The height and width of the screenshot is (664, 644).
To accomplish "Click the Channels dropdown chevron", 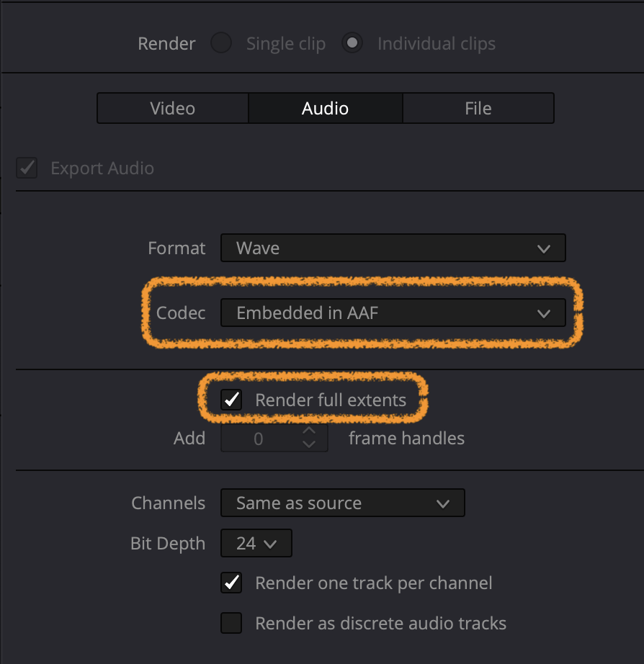I will point(443,504).
